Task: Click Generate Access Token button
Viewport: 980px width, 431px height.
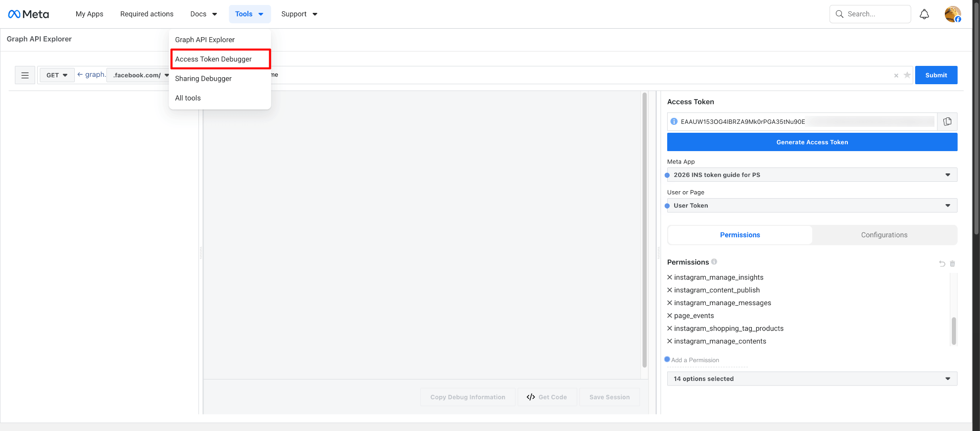Action: pos(812,142)
